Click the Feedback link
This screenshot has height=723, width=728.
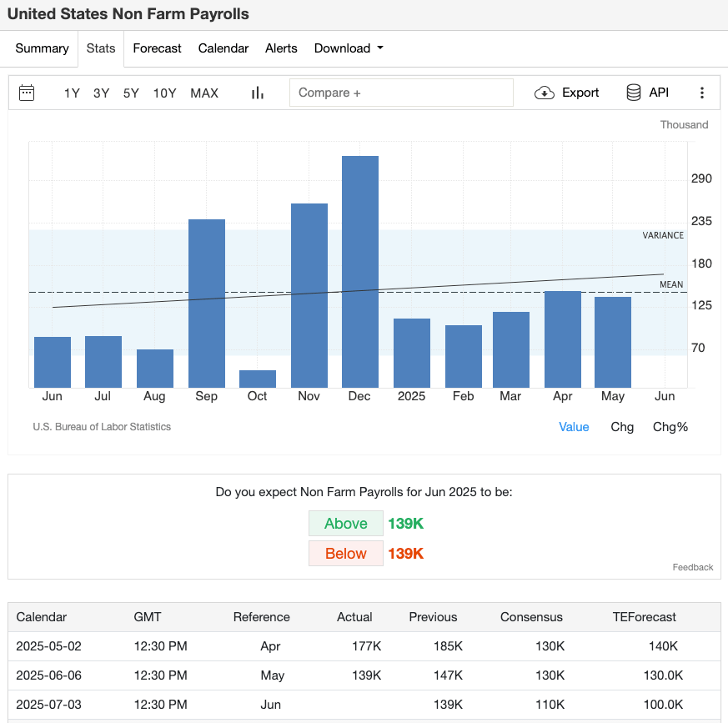coord(692,567)
